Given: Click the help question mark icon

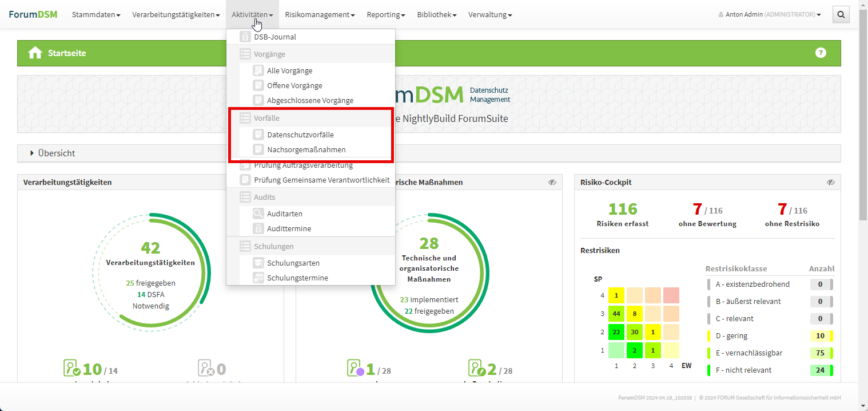Looking at the screenshot, I should click(x=821, y=53).
